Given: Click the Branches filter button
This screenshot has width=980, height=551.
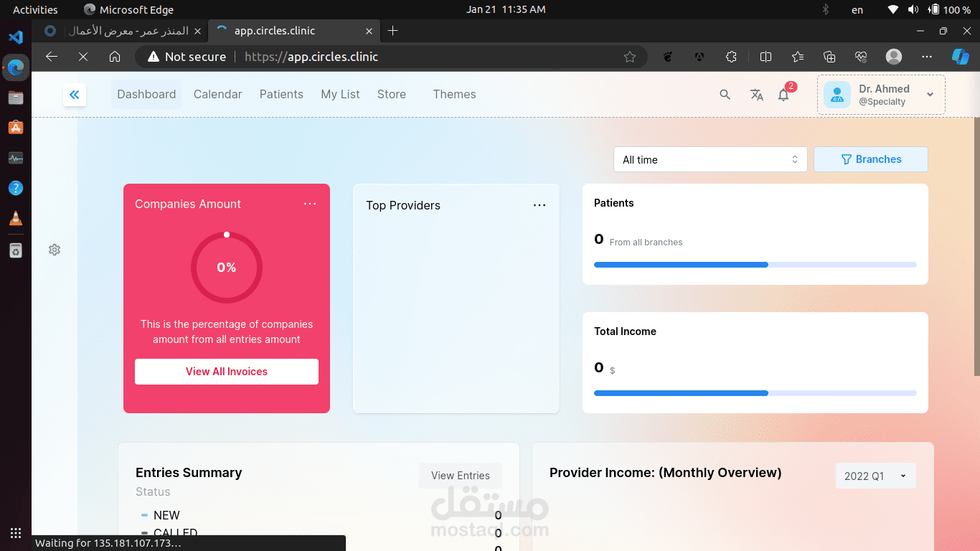Looking at the screenshot, I should click(871, 159).
